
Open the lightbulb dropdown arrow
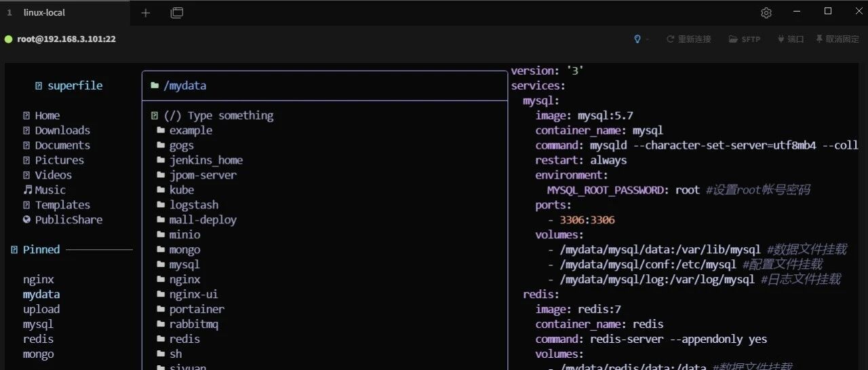[647, 39]
